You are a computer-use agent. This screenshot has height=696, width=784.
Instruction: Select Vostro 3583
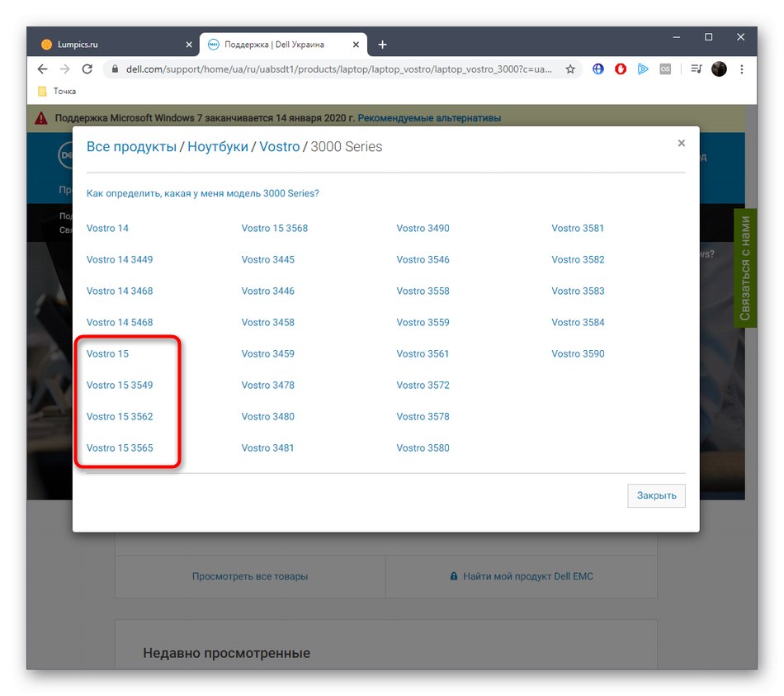(578, 291)
